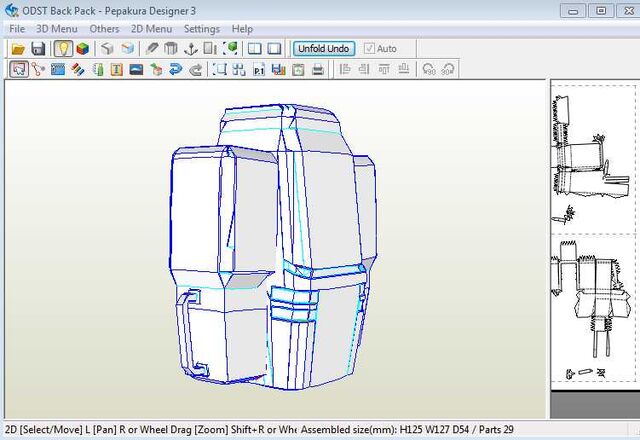Image resolution: width=640 pixels, height=440 pixels.
Task: Click the green bottle-shaped icon
Action: [x=98, y=69]
